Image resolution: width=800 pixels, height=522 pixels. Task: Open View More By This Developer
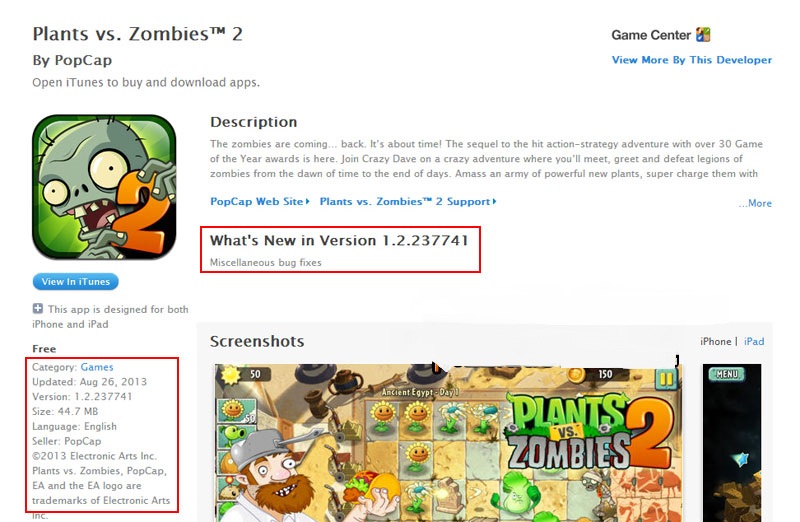(x=692, y=60)
